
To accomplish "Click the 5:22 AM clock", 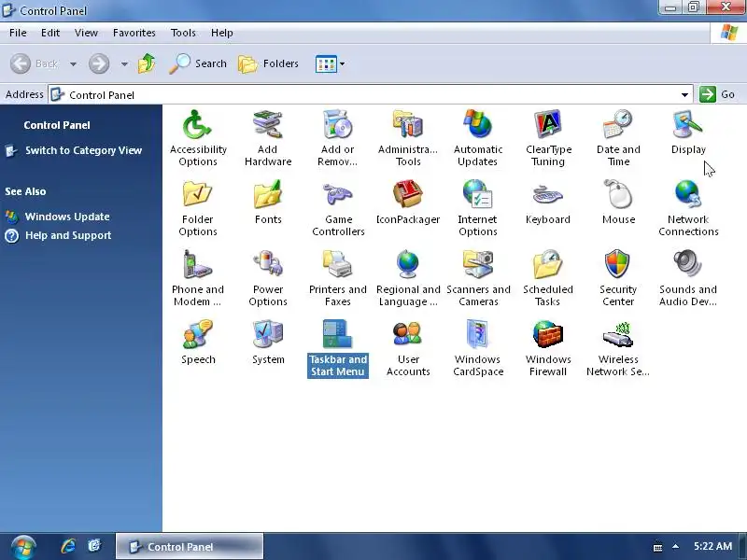I will click(x=712, y=546).
